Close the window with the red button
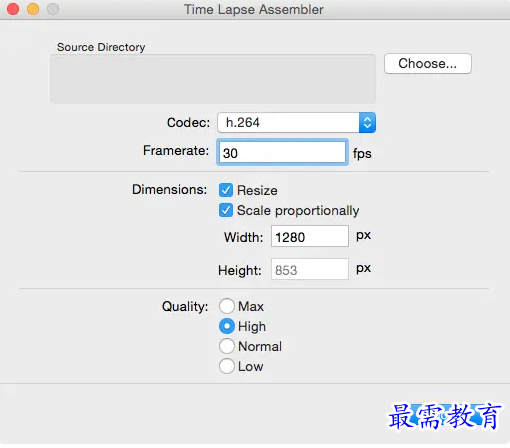Screen dimensions: 510x448 click(x=13, y=9)
